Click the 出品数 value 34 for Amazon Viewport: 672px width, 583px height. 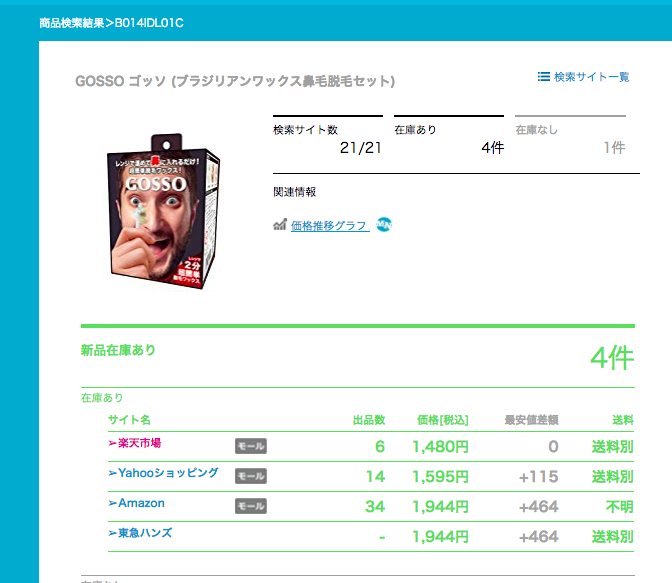(375, 507)
